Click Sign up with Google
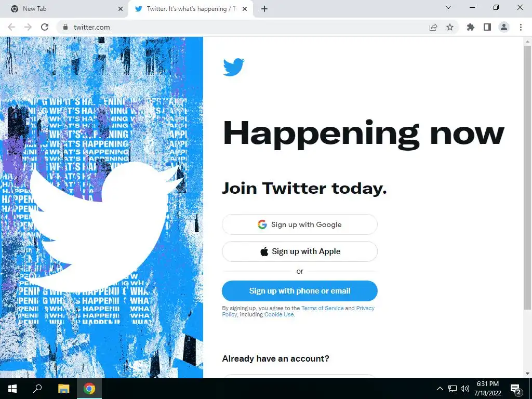Image resolution: width=532 pixels, height=399 pixels. [x=300, y=224]
